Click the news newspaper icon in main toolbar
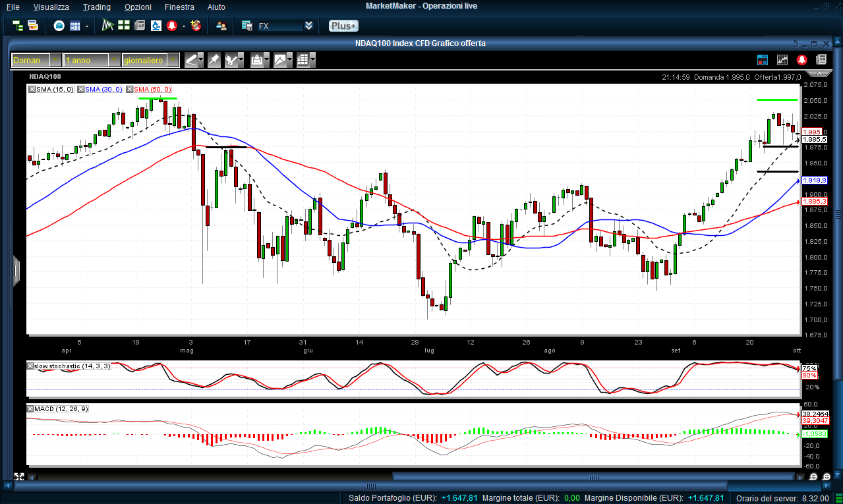Viewport: 843px width, 504px height. click(140, 26)
